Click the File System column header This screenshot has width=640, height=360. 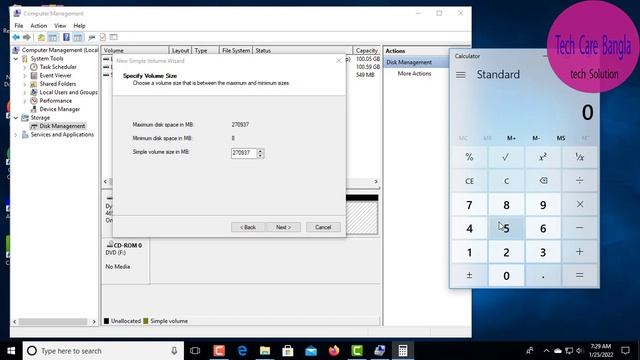[236, 51]
